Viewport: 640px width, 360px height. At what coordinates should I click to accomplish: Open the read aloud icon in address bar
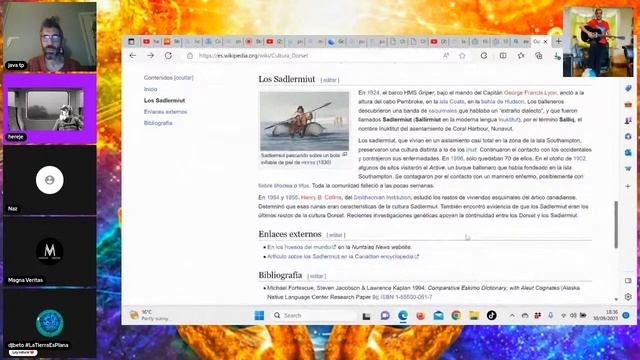point(446,56)
